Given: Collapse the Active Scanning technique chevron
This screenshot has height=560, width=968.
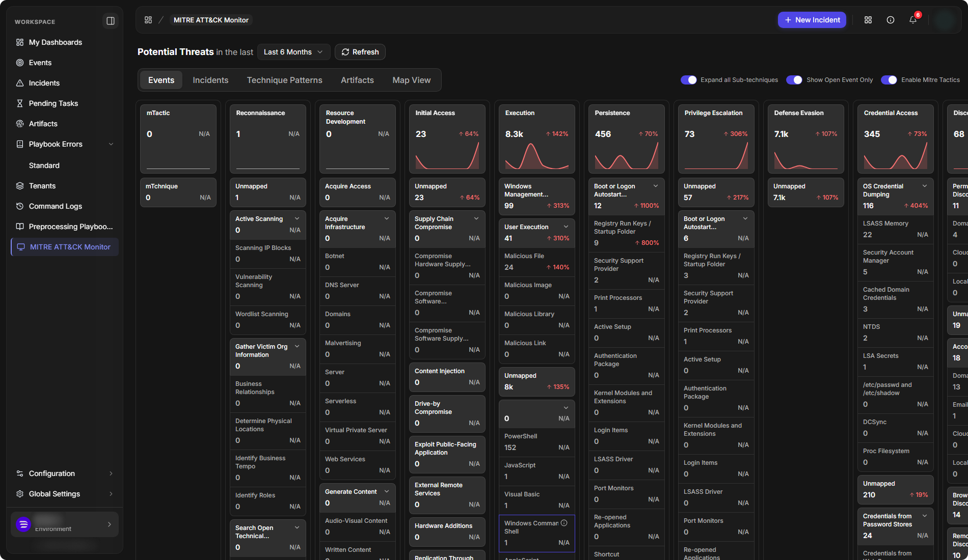Looking at the screenshot, I should [297, 218].
